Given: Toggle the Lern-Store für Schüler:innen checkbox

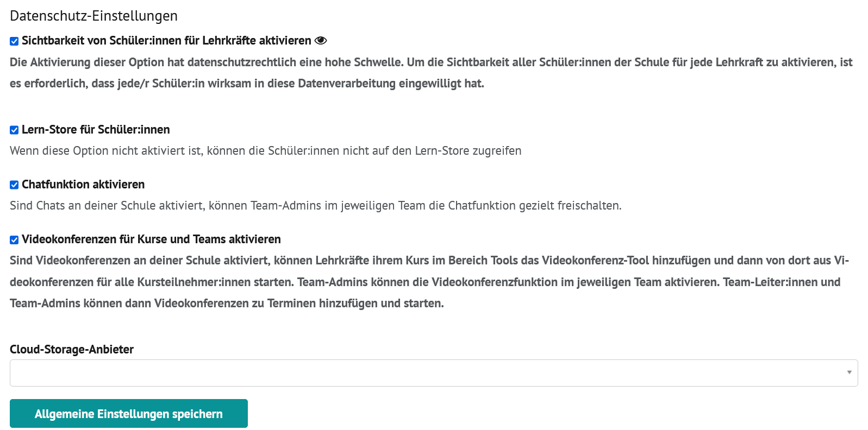Looking at the screenshot, I should click(14, 130).
